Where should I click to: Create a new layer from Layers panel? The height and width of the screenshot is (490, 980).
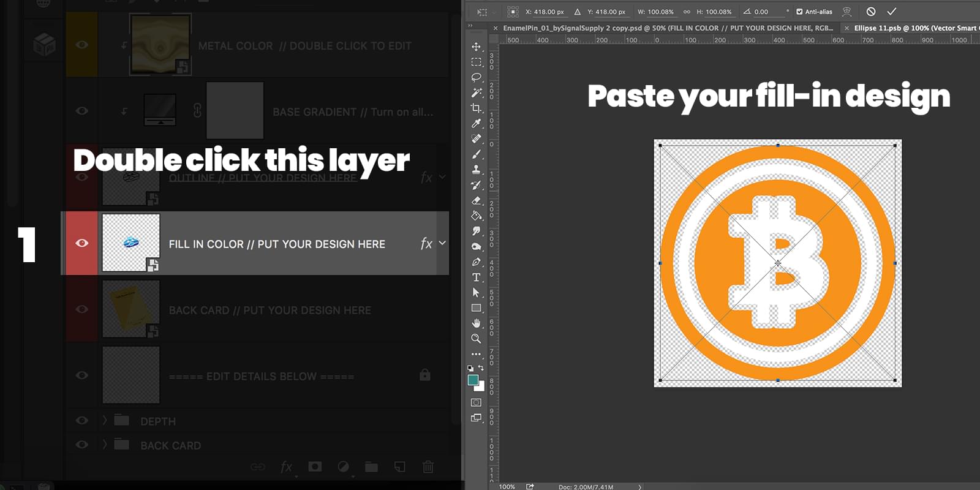coord(399,467)
